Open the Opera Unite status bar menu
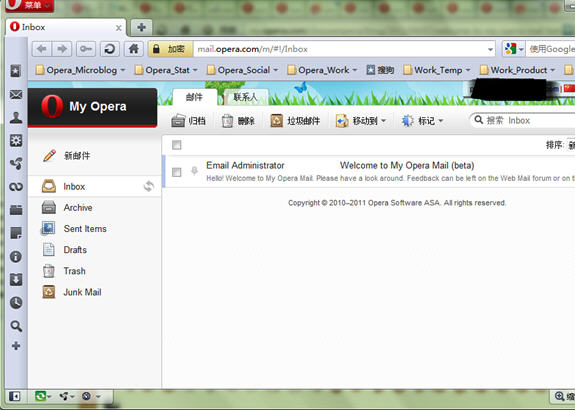This screenshot has width=575, height=410. coord(67,396)
